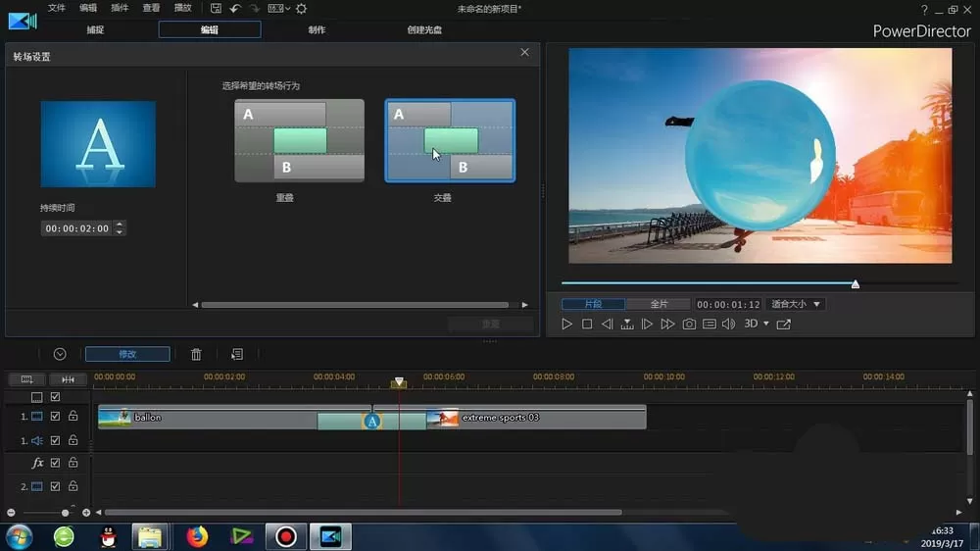The width and height of the screenshot is (980, 551).
Task: Click the fast forward playback icon
Action: 667,324
